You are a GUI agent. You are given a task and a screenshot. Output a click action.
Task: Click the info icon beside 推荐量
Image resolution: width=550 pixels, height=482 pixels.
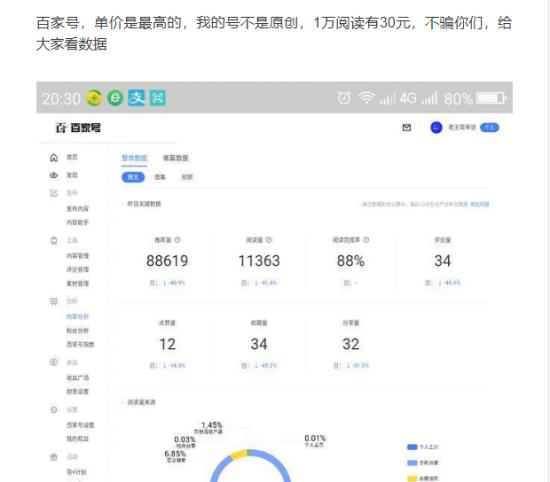[177, 240]
